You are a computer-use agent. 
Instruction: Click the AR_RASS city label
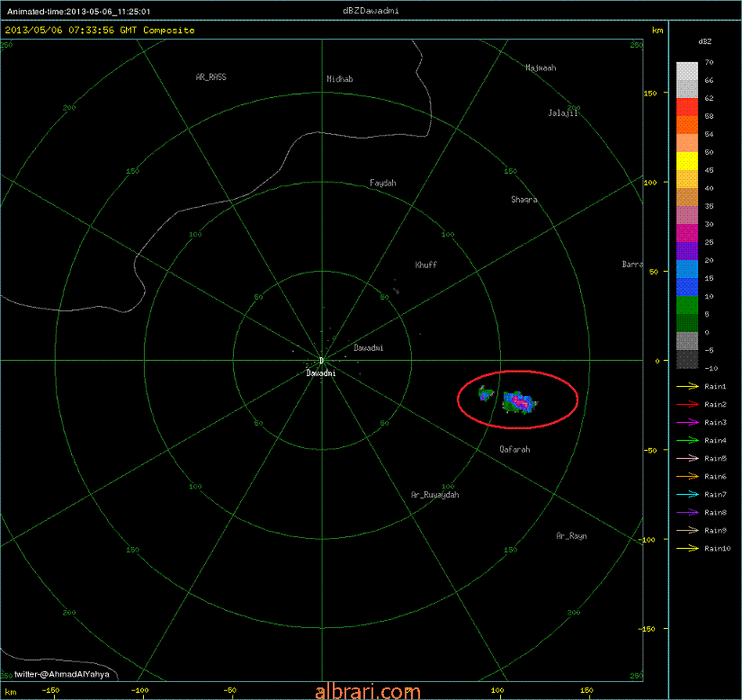pyautogui.click(x=211, y=76)
